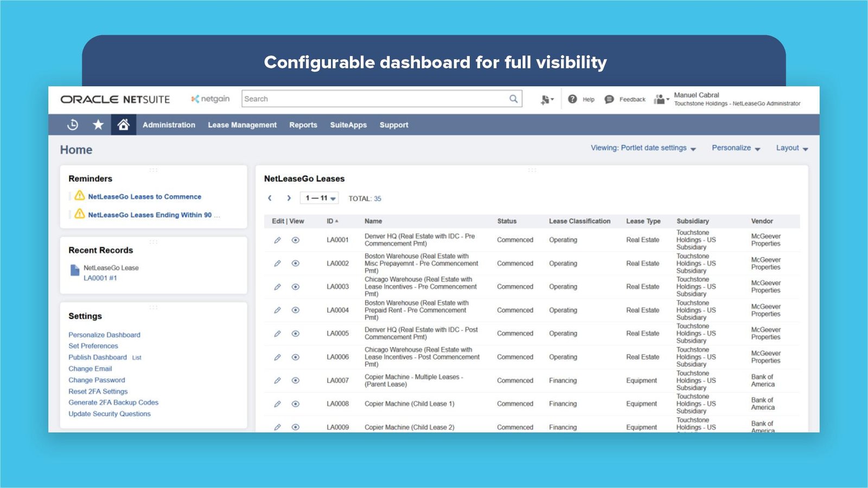Sort leases by ID column header
The width and height of the screenshot is (868, 488).
[x=332, y=221]
